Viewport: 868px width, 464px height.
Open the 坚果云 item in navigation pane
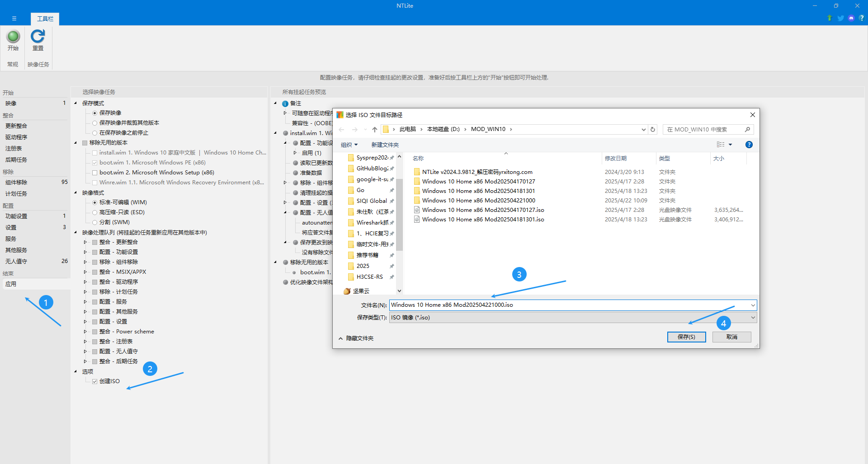361,291
